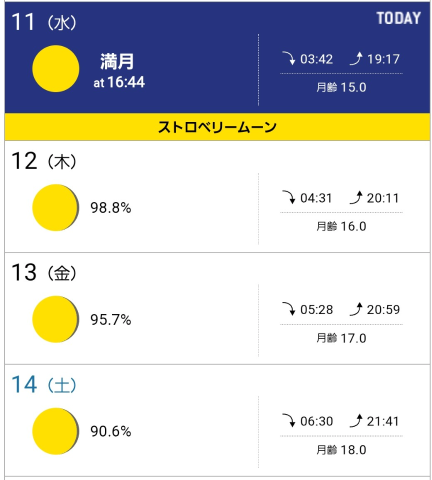Select the 14 (土) date heading
432x480 pixels.
tap(44, 385)
